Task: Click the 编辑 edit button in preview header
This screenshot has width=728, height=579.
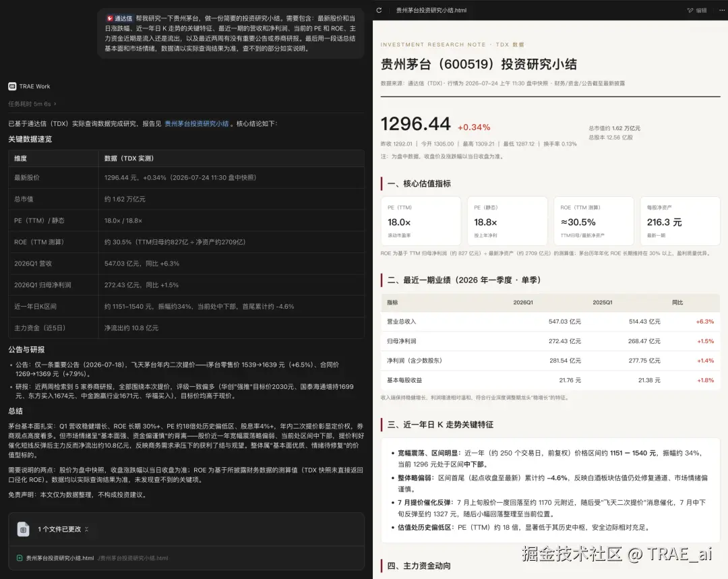Action: pos(698,10)
